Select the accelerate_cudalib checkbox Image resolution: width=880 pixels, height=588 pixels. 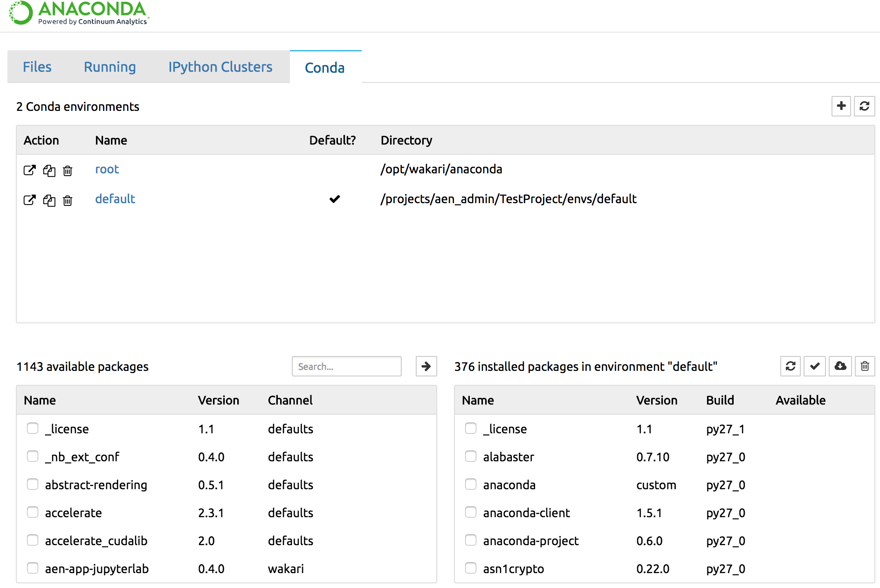pos(33,540)
